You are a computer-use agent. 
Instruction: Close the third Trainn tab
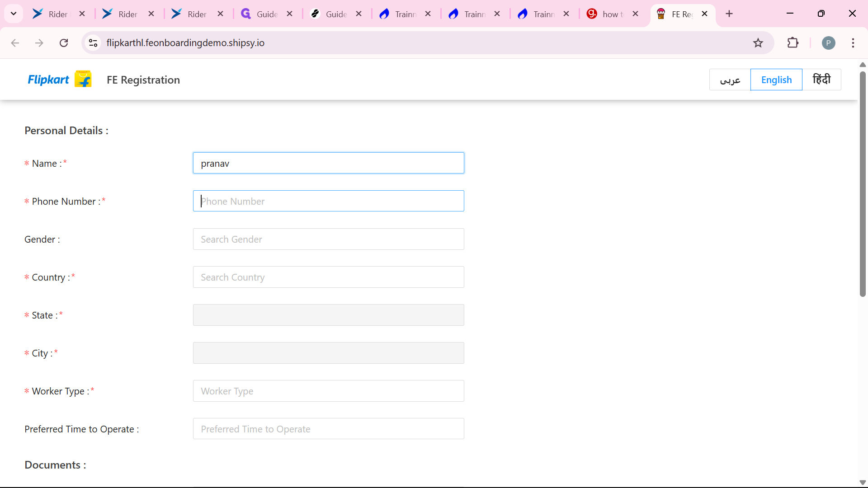[x=566, y=14]
